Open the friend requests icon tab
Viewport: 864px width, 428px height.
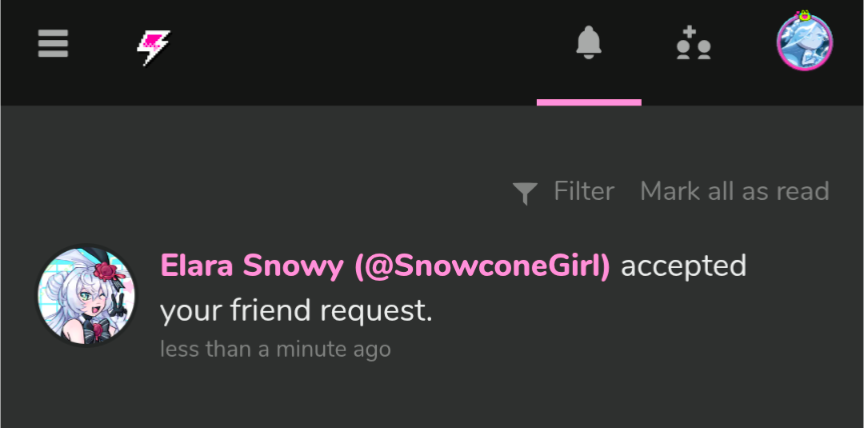693,45
